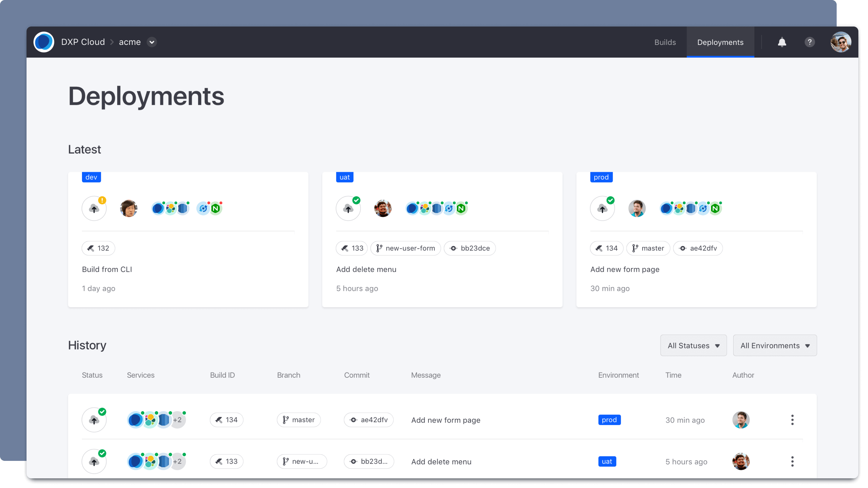868x488 pixels.
Task: Click the dev environment label
Action: (91, 177)
